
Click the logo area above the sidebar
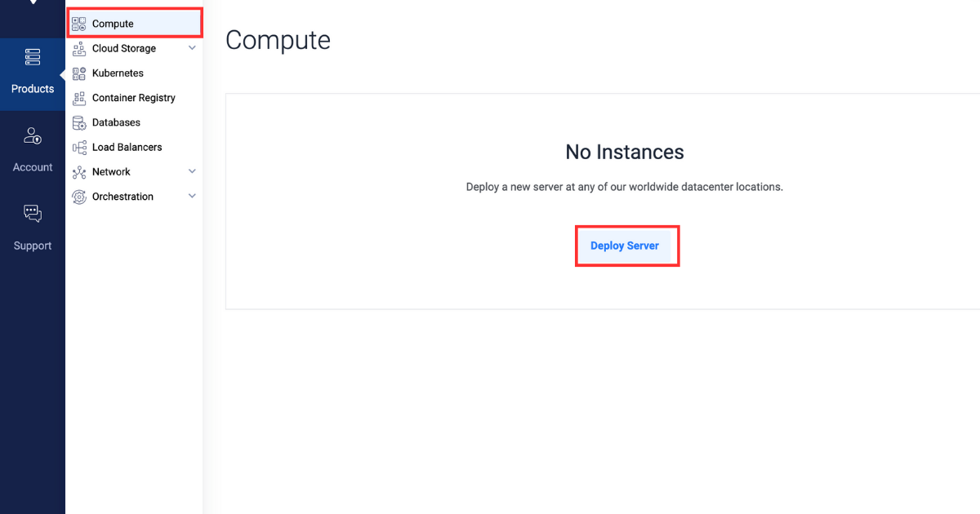coord(33,7)
